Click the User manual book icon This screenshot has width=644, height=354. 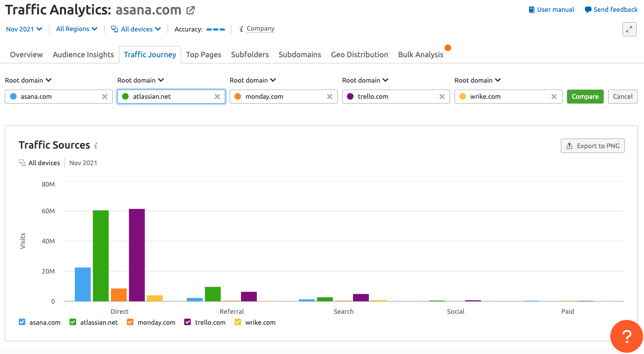[x=532, y=10]
